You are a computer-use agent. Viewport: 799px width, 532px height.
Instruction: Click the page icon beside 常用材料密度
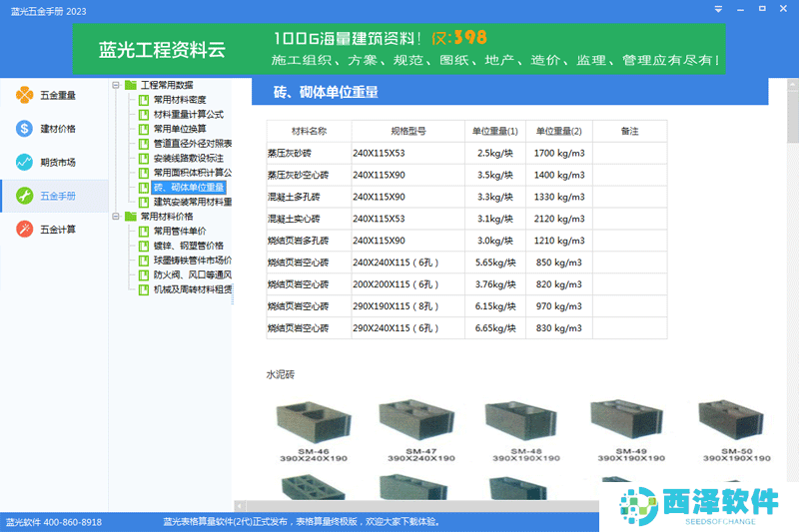(x=144, y=100)
